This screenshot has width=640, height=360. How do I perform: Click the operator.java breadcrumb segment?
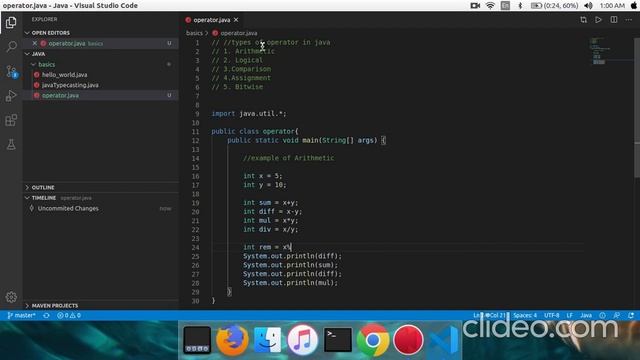coord(235,33)
